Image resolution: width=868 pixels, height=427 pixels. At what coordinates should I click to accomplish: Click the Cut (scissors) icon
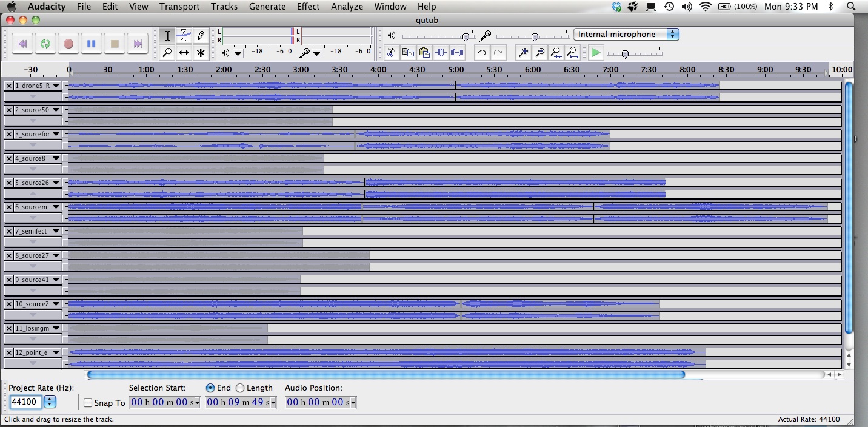(392, 52)
